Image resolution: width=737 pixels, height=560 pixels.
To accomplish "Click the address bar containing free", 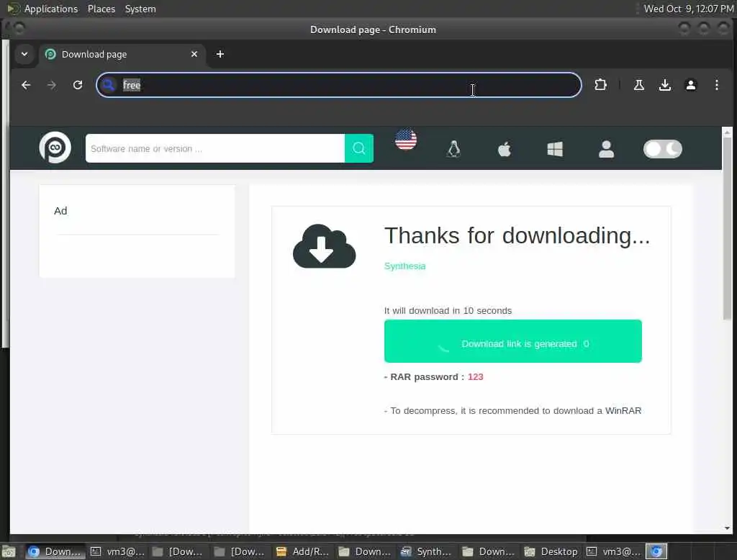I will tap(339, 85).
